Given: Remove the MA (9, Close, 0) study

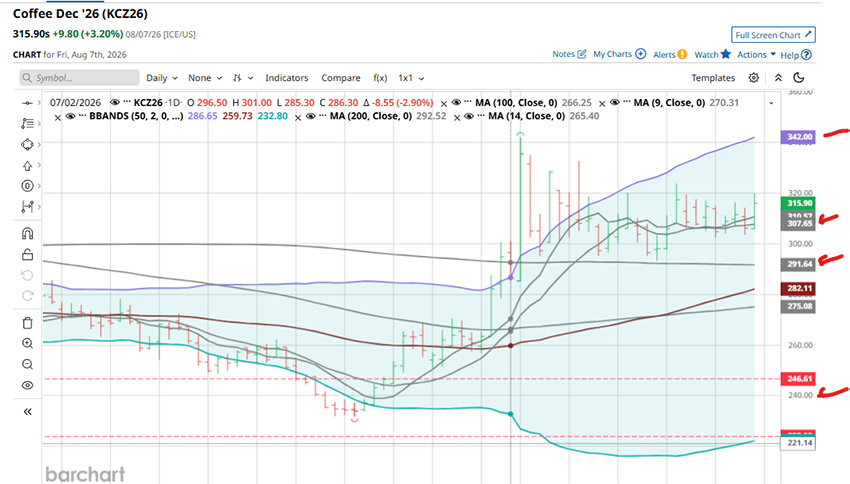Looking at the screenshot, I should [x=602, y=104].
